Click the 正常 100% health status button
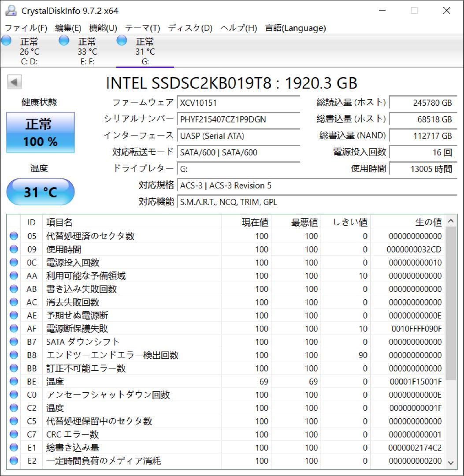The width and height of the screenshot is (464, 476). 40,132
